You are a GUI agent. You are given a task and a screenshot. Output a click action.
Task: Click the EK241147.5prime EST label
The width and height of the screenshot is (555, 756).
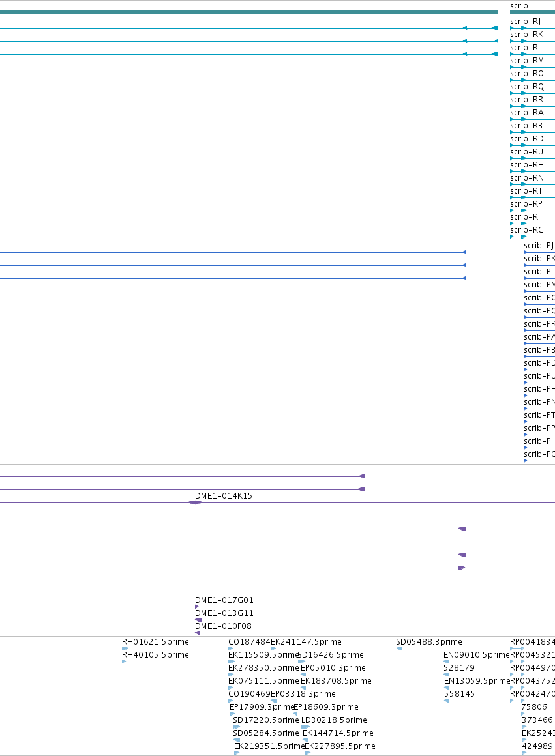click(x=306, y=642)
